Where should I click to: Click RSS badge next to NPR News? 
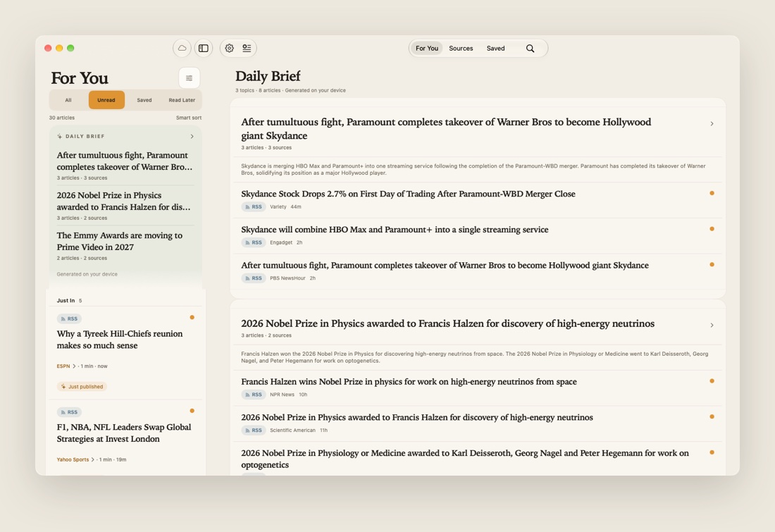click(x=254, y=395)
